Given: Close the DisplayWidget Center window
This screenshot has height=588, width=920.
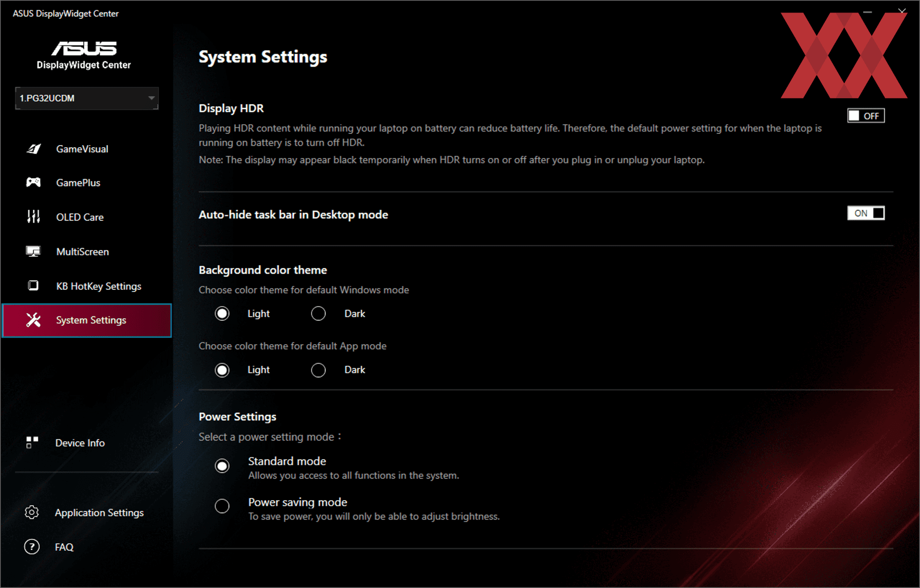Looking at the screenshot, I should pyautogui.click(x=902, y=11).
